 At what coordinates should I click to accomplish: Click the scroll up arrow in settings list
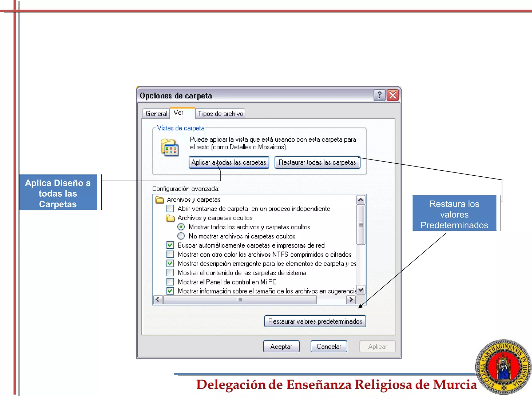[x=361, y=200]
